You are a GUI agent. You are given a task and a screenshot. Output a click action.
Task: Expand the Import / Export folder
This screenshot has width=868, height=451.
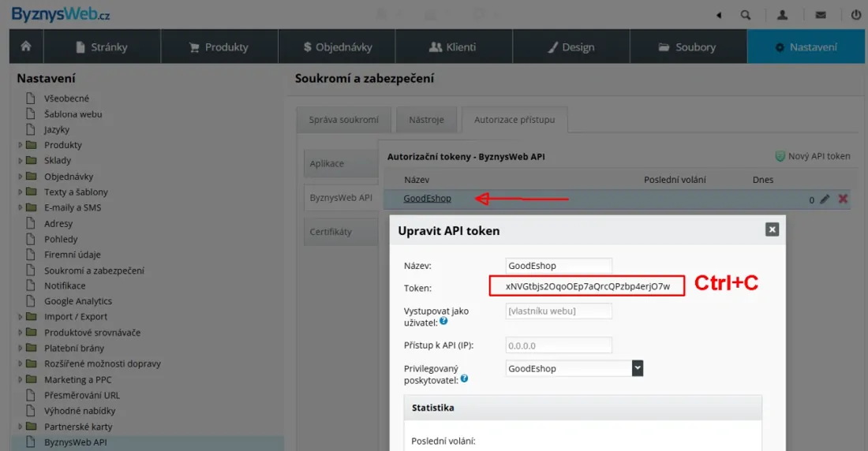[x=20, y=316]
